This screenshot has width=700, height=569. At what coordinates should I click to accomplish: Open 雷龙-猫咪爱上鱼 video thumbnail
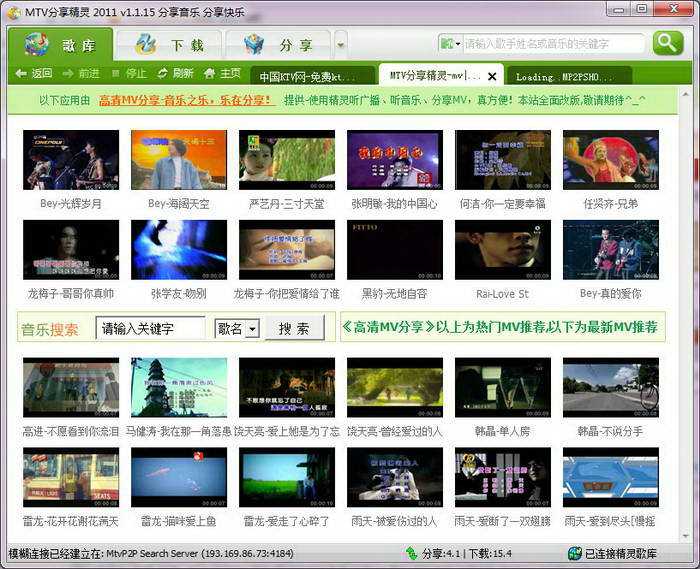click(x=179, y=477)
